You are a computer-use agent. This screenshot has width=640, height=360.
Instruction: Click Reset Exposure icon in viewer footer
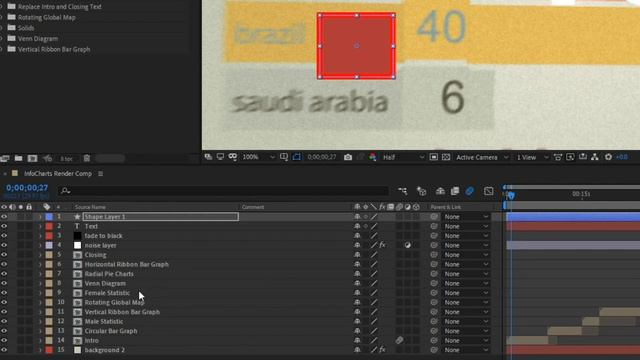click(x=608, y=157)
